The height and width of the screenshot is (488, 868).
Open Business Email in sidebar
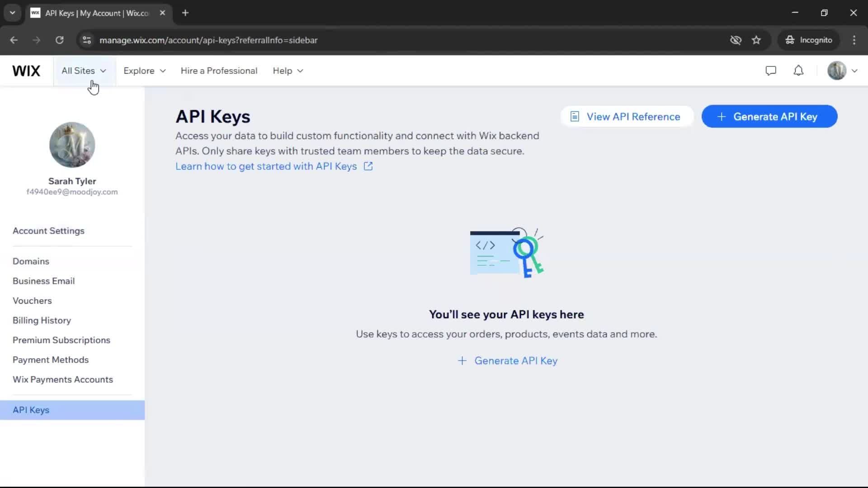coord(43,281)
